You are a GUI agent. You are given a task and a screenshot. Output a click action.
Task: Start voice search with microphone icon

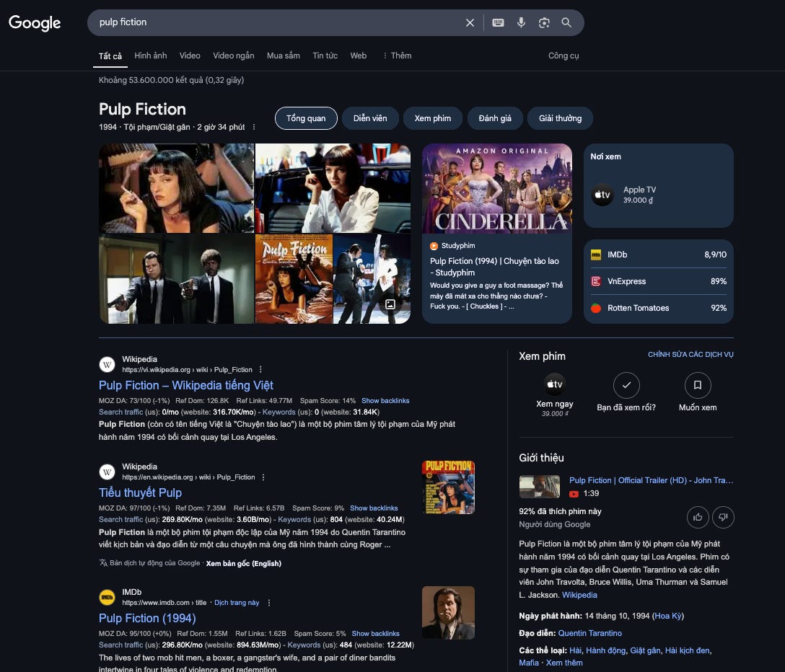click(521, 22)
